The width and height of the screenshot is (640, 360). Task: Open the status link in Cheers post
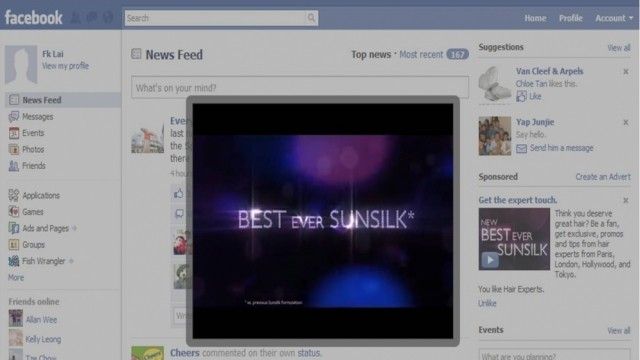coord(309,353)
